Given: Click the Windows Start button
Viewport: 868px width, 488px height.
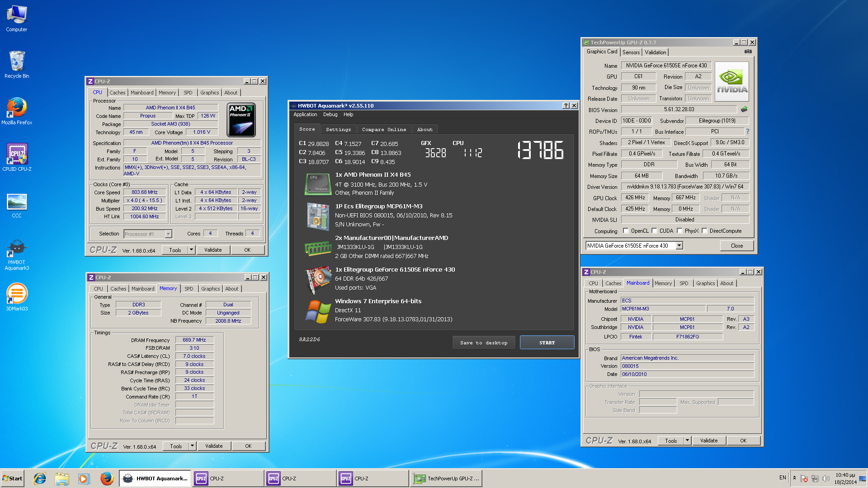Looking at the screenshot, I should [13, 479].
